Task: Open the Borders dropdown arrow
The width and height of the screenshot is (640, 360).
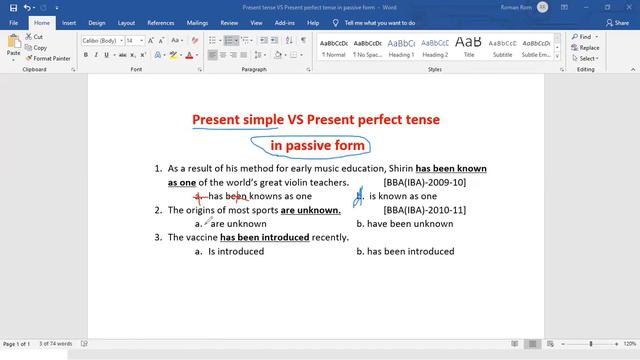Action: pos(301,55)
